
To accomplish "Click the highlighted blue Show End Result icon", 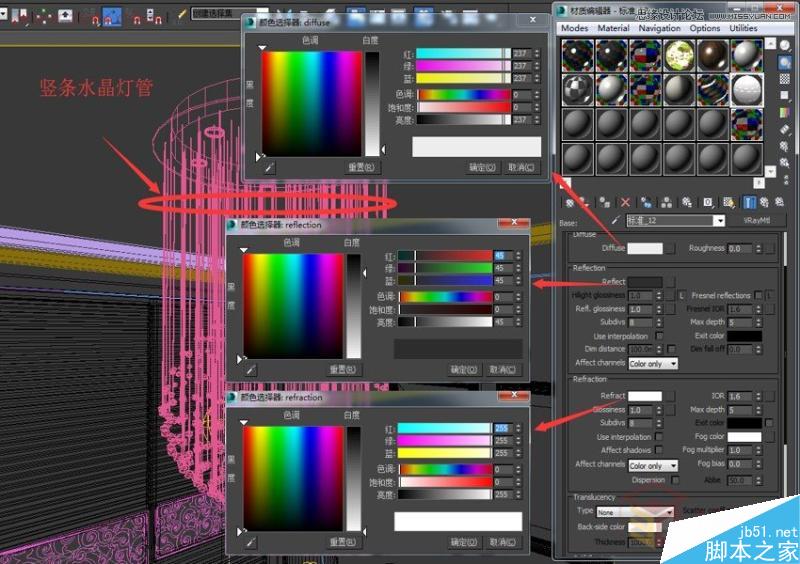I will point(749,203).
